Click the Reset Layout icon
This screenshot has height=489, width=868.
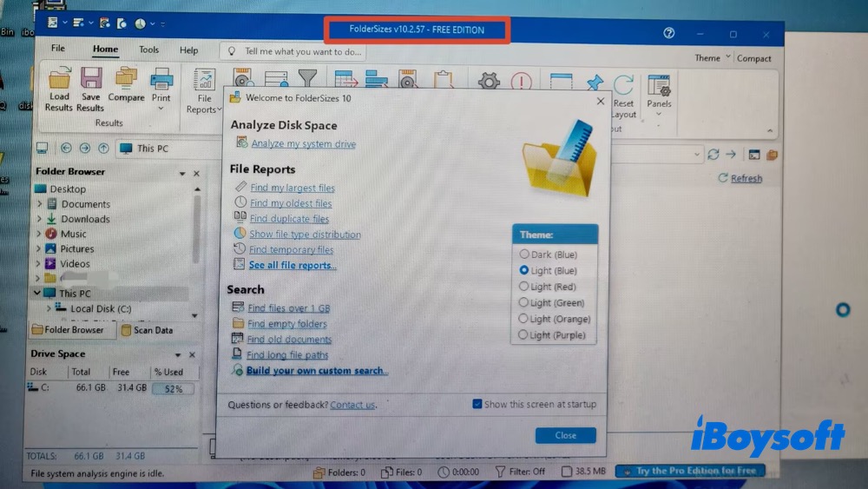624,85
